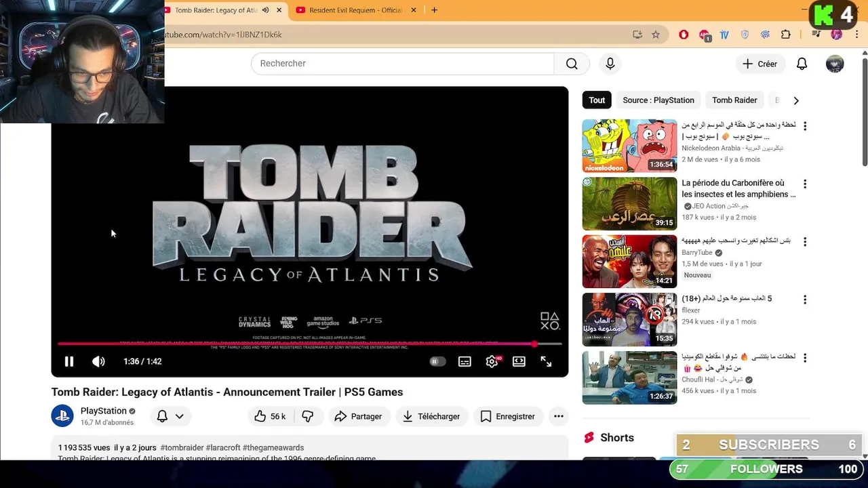Open the fingerprint extension icon
The height and width of the screenshot is (488, 868).
pos(765,35)
